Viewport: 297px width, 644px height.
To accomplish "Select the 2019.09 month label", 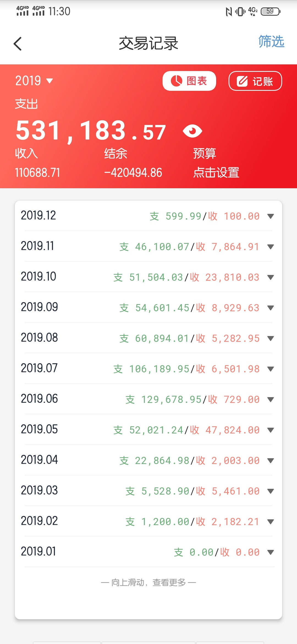I will point(39,307).
